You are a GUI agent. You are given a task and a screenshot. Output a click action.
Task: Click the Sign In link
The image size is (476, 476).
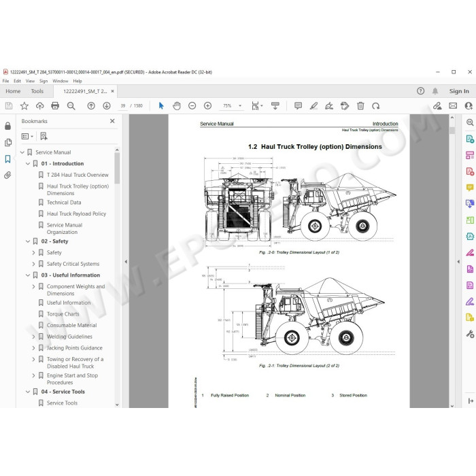click(459, 91)
